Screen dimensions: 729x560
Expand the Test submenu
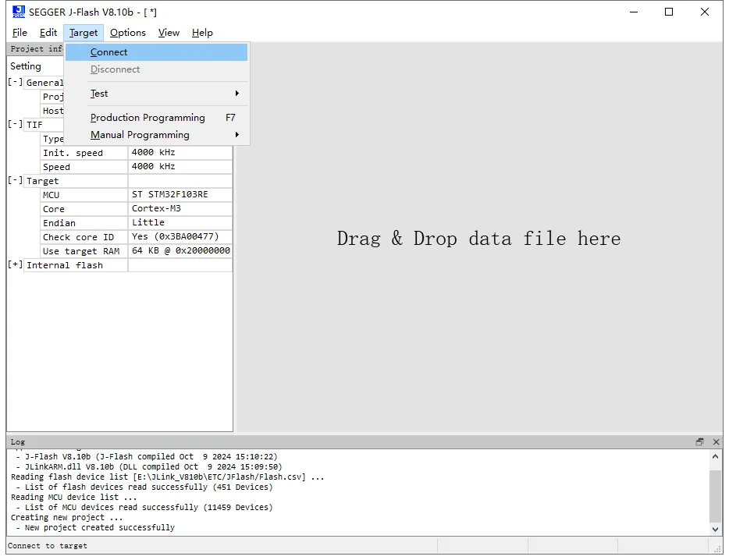click(156, 94)
